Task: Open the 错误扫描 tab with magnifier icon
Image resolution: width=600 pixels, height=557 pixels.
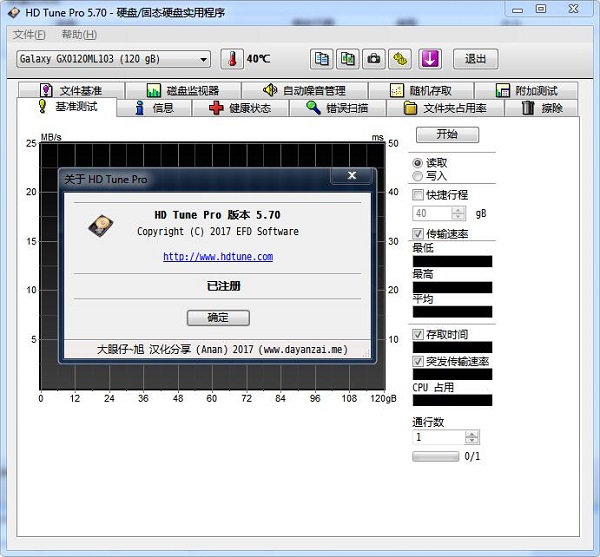Action: 336,108
